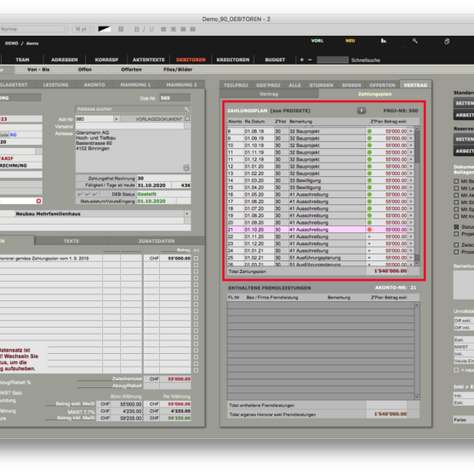The image size is (474, 474).
Task: Open the chart icon in the black header
Action: point(384,41)
